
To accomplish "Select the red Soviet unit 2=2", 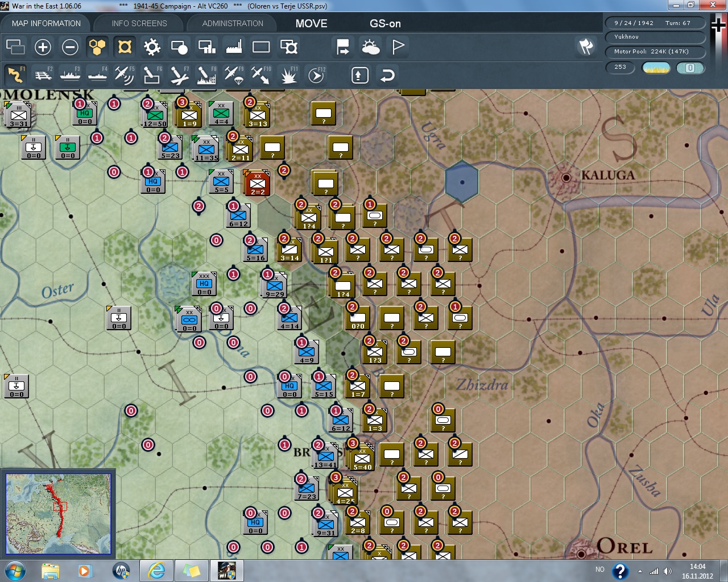I will [257, 183].
